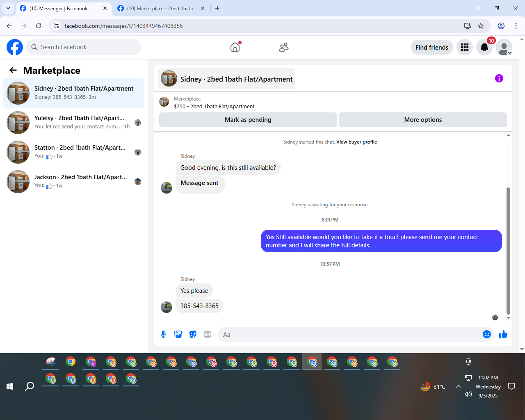The height and width of the screenshot is (420, 525).
Task: Bookmark this page with the star
Action: [481, 26]
